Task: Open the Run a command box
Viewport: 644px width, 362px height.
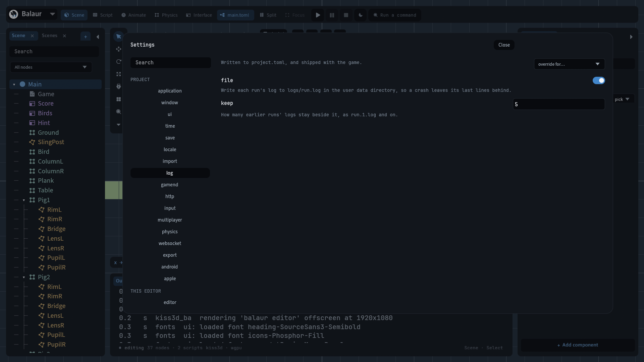Action: (395, 15)
